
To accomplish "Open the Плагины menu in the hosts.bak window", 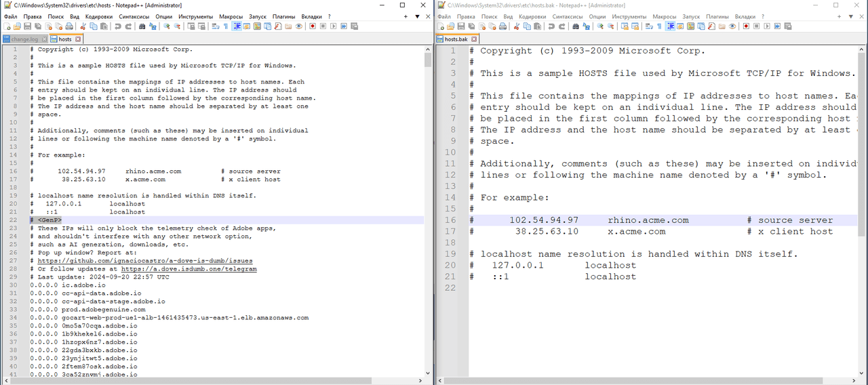I will (x=717, y=16).
